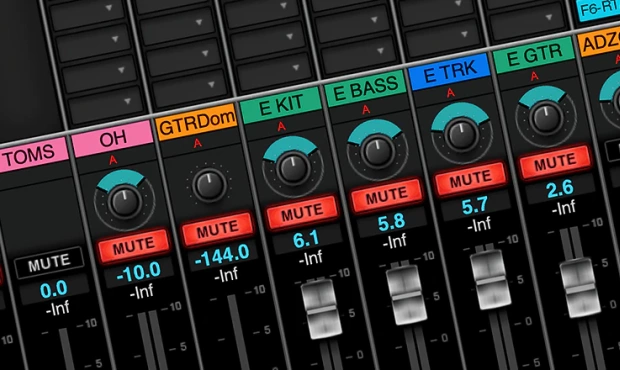Viewport: 620px width, 370px height.
Task: Unmute the E BASS channel
Action: [386, 196]
